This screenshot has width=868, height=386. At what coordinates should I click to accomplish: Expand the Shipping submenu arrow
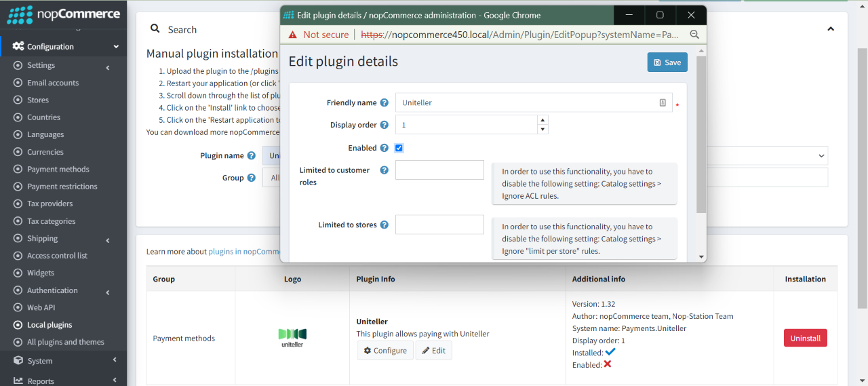coord(108,239)
